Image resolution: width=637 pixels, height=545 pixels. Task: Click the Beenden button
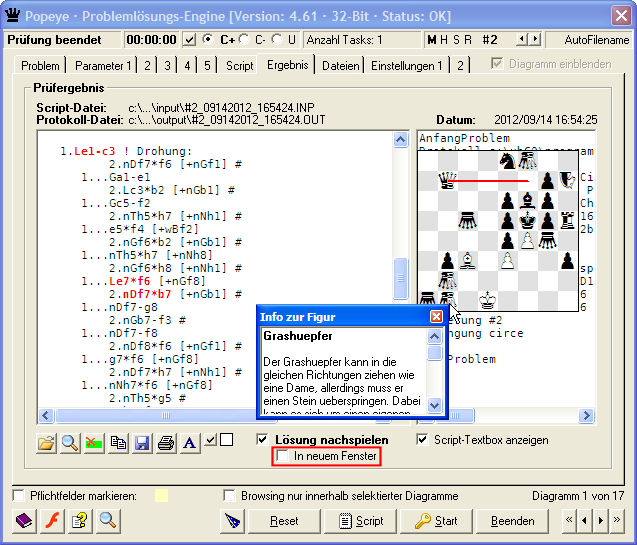(512, 521)
